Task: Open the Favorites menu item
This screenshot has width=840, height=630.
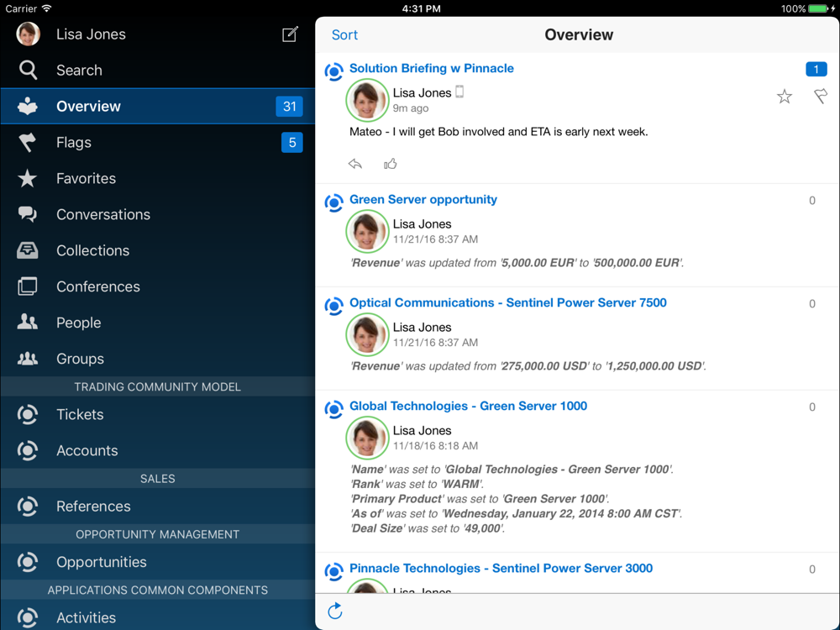Action: (158, 178)
